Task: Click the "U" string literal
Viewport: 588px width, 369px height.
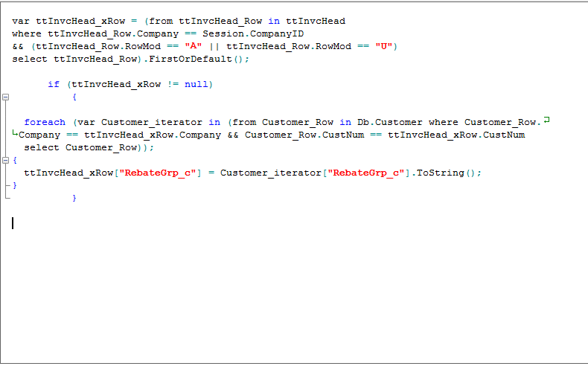Action: point(383,47)
